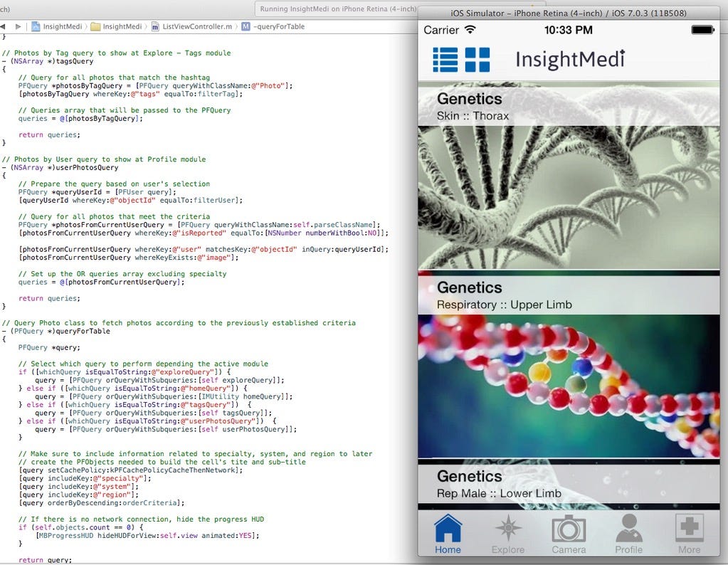Click the isEqualToString:@"homeQuery" code line
Image resolution: width=728 pixels, height=565 pixels.
tap(133, 388)
